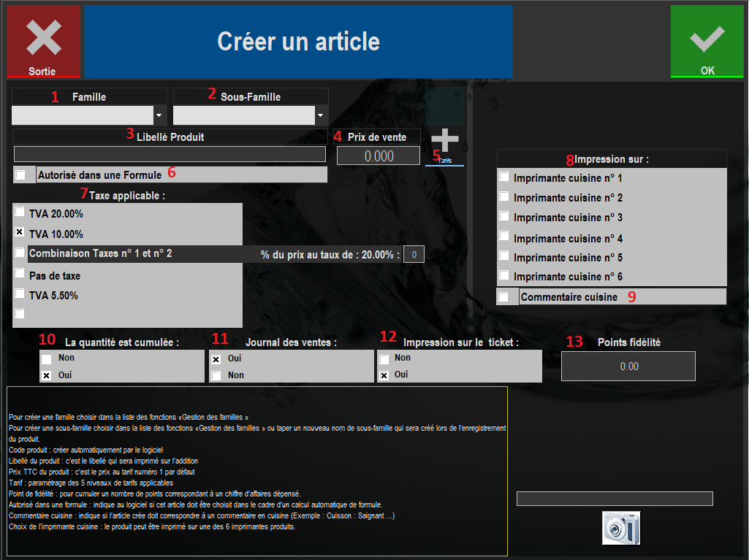Choose Non for Journal des ventes
The image size is (749, 560).
tap(216, 375)
